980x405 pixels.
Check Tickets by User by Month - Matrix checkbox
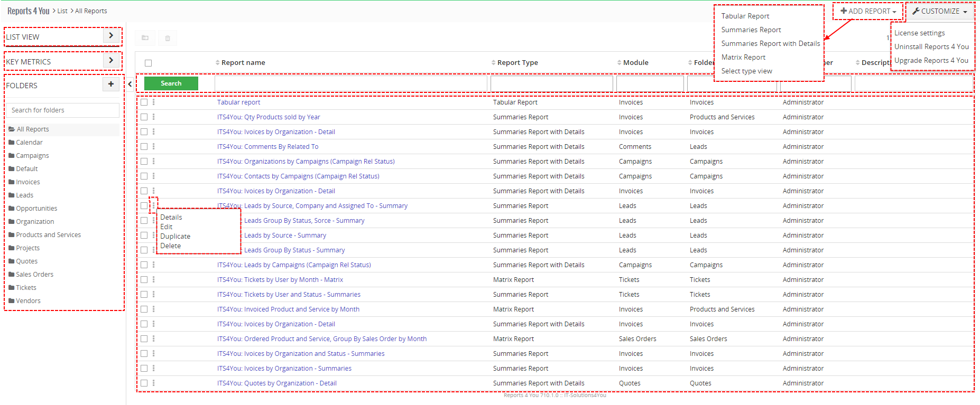tap(144, 280)
